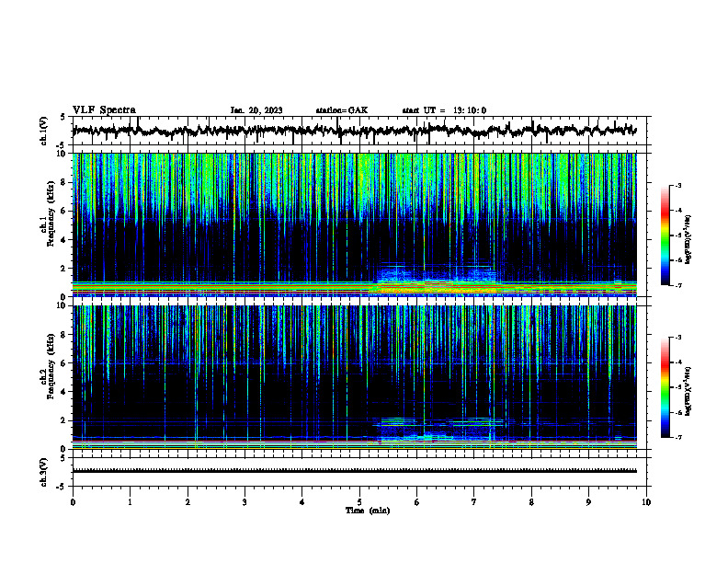Click the time axis tick label "0"
728x563 pixels.
click(73, 502)
